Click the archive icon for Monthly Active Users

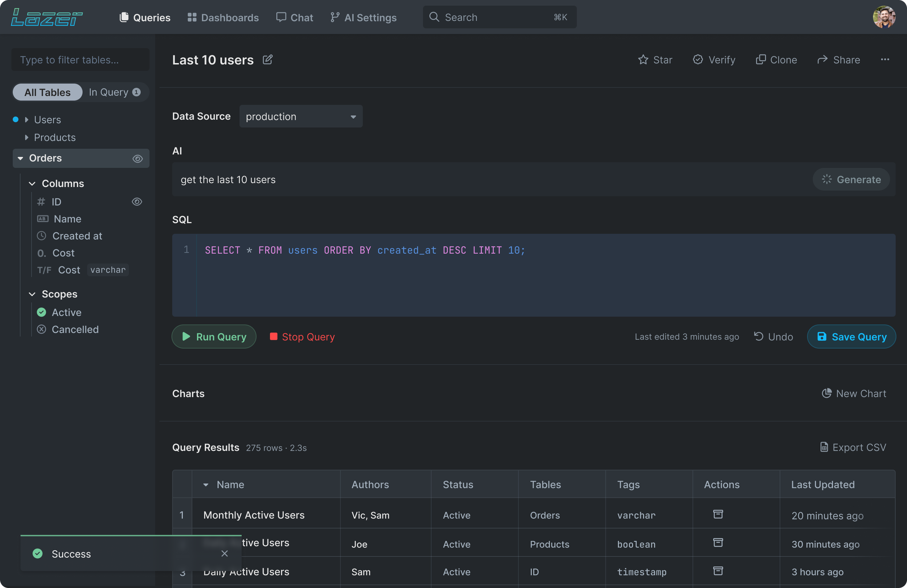pos(718,514)
